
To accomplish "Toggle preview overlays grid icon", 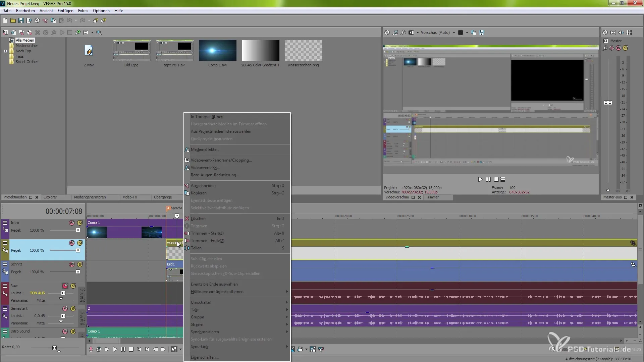I will pos(461,33).
